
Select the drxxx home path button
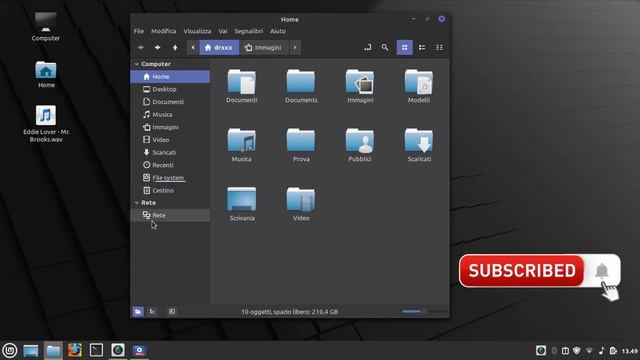tap(219, 48)
